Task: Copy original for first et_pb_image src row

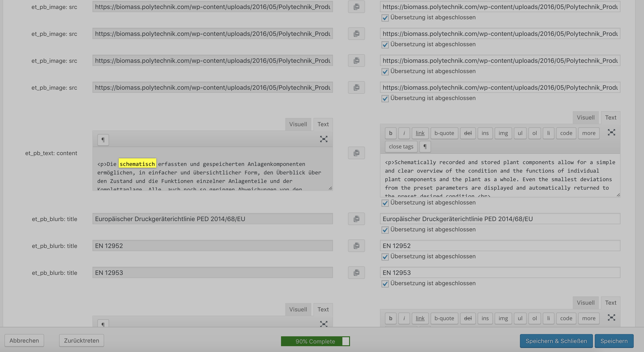Action: pos(356,7)
